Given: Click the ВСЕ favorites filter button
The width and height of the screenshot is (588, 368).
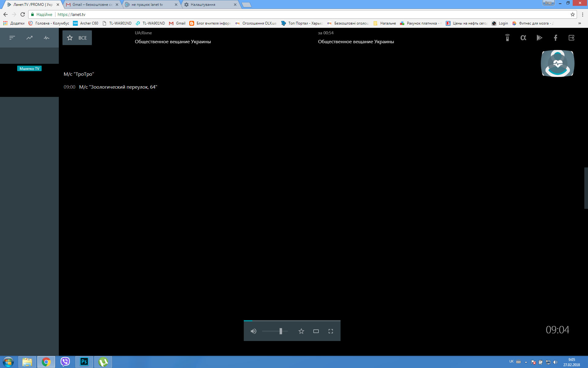Looking at the screenshot, I should coord(77,38).
